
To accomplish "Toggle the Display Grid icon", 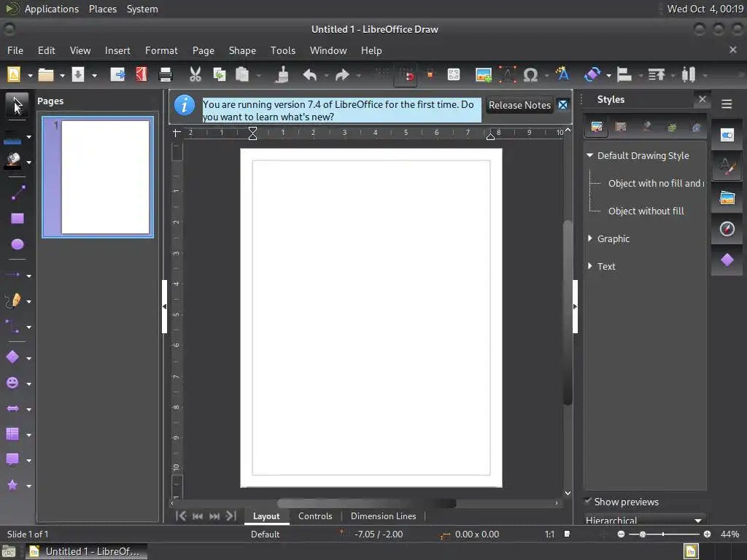I will pos(382,75).
